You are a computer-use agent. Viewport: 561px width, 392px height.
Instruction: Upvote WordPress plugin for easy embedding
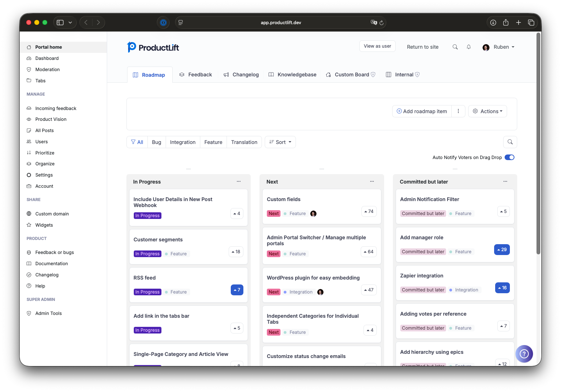369,290
